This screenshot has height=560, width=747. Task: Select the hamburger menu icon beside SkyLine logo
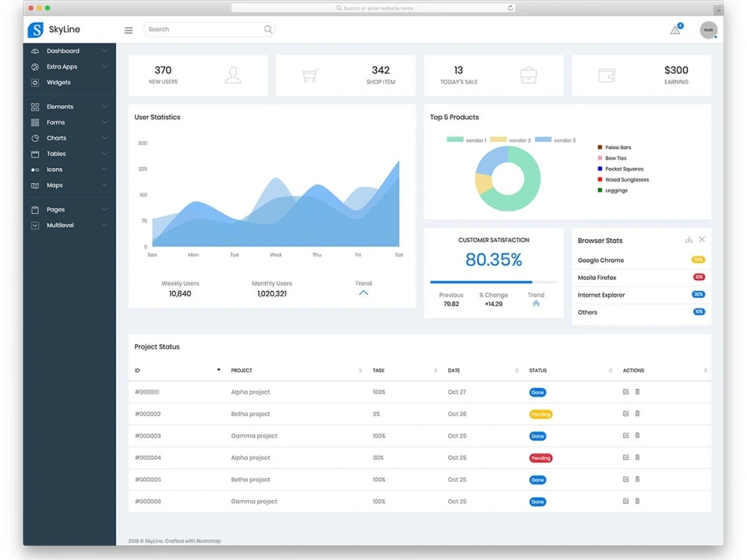click(x=128, y=30)
